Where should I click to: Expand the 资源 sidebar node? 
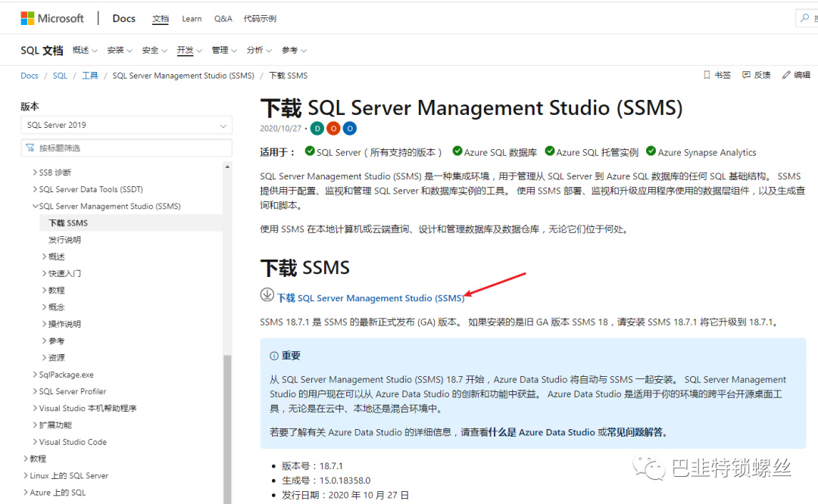[x=45, y=357]
